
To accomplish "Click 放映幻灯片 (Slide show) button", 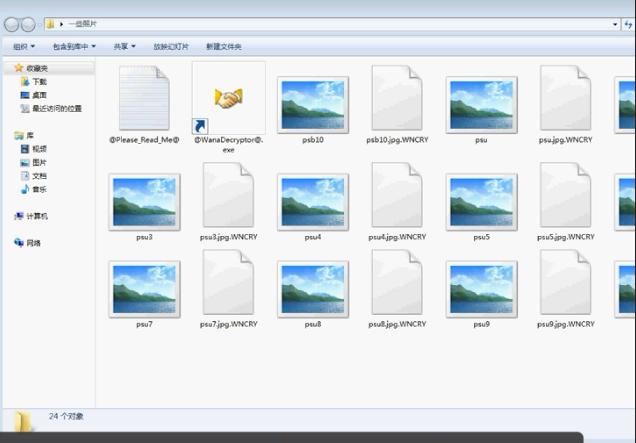I will (x=171, y=47).
